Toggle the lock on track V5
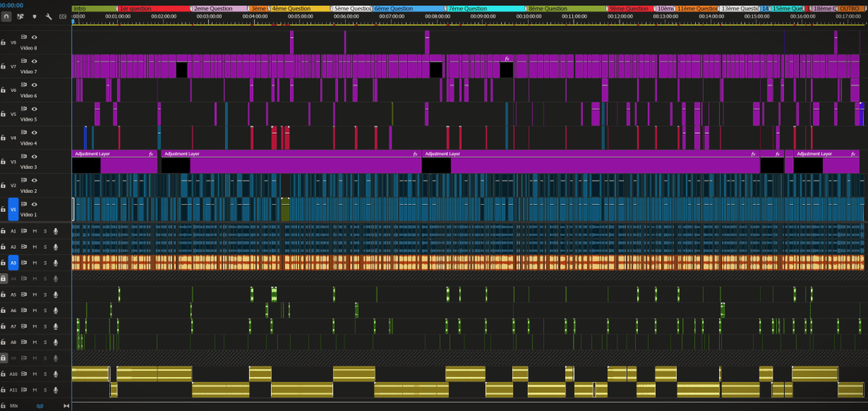 pyautogui.click(x=4, y=114)
